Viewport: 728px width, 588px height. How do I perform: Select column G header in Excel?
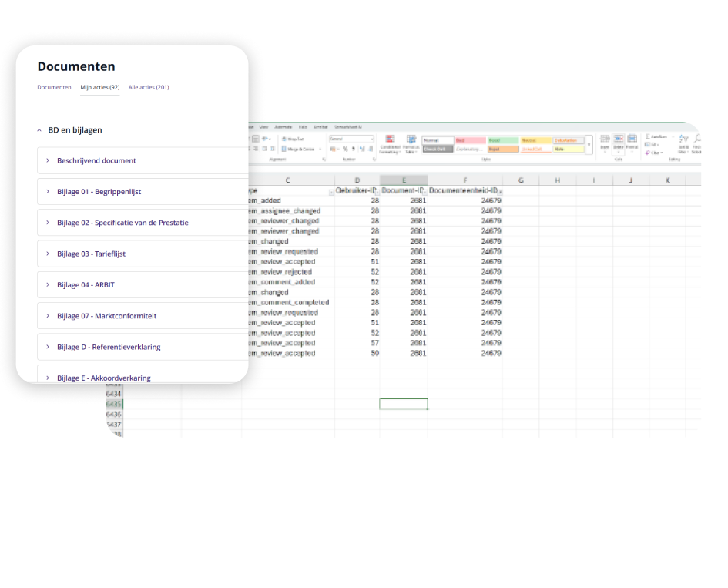(521, 180)
